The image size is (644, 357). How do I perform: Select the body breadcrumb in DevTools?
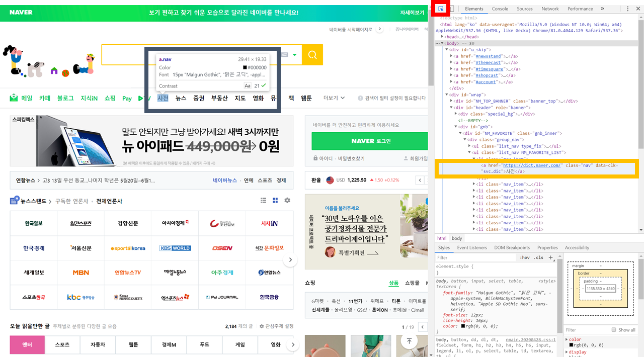[x=457, y=238]
